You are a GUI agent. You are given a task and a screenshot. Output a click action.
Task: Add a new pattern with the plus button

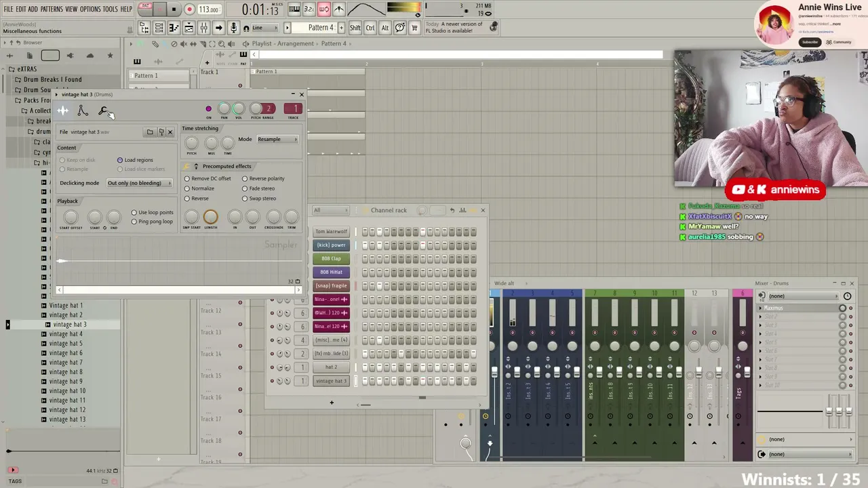click(x=340, y=28)
